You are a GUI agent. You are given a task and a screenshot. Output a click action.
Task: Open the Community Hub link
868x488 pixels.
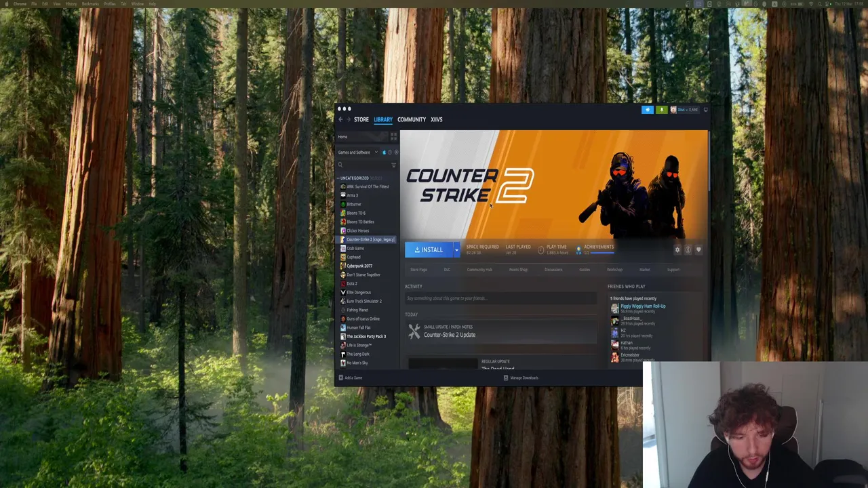(x=479, y=270)
